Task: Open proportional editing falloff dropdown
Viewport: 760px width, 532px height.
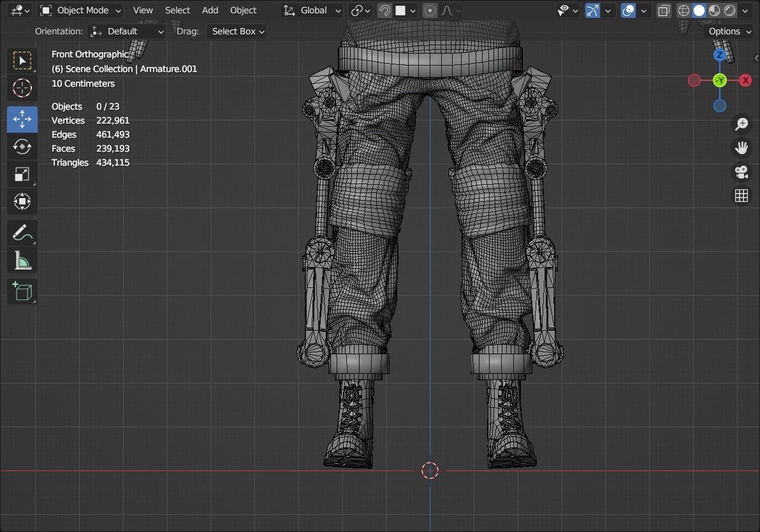Action: (451, 10)
